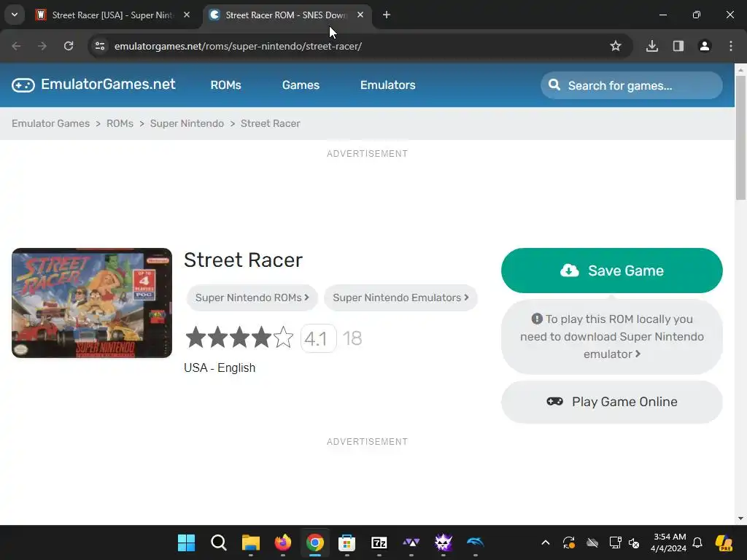Open the Chrome side panel icon

pos(678,46)
